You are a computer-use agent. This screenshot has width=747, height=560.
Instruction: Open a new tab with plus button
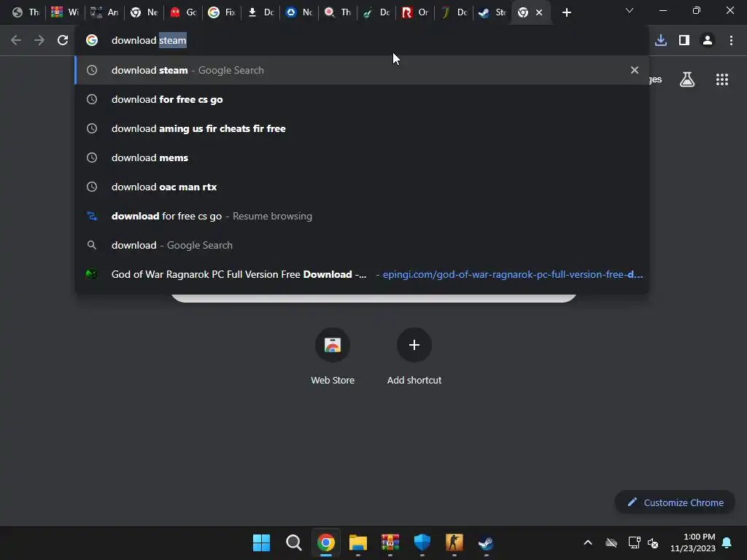coord(566,12)
